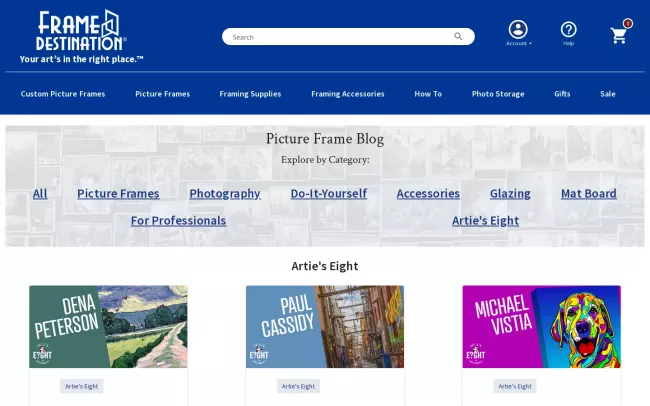Click the E?GHT badge on Paul Cassidy card

259,354
